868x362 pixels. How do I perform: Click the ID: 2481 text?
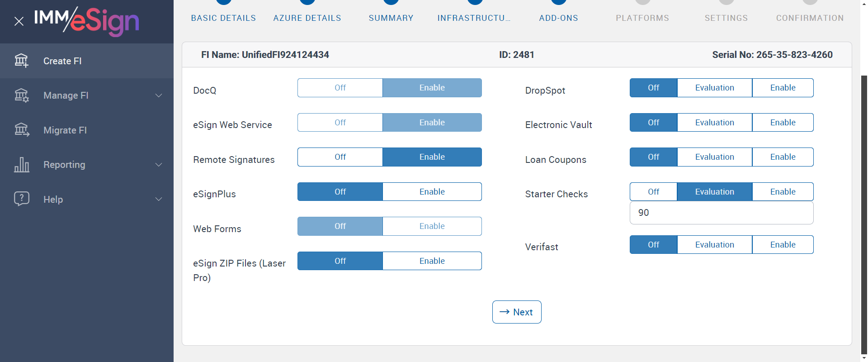[517, 55]
